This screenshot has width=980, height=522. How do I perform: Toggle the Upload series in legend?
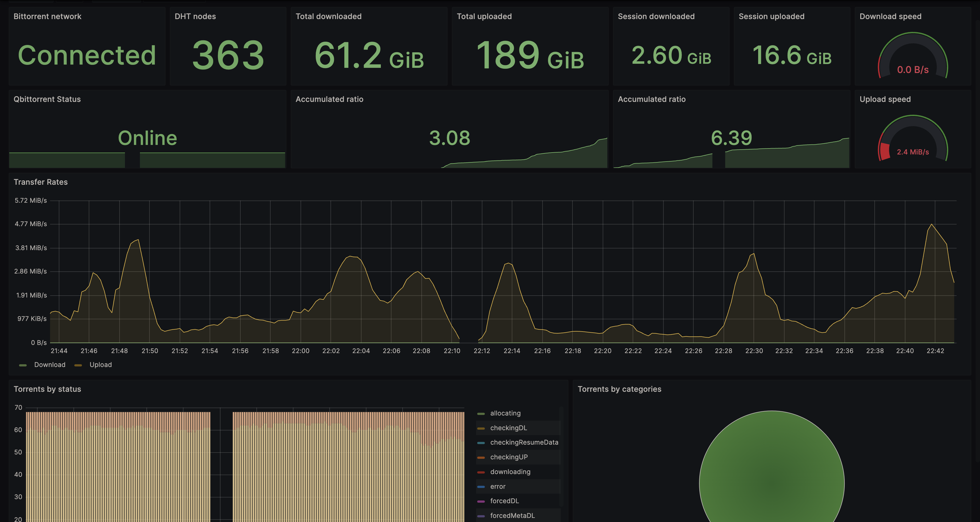(100, 365)
